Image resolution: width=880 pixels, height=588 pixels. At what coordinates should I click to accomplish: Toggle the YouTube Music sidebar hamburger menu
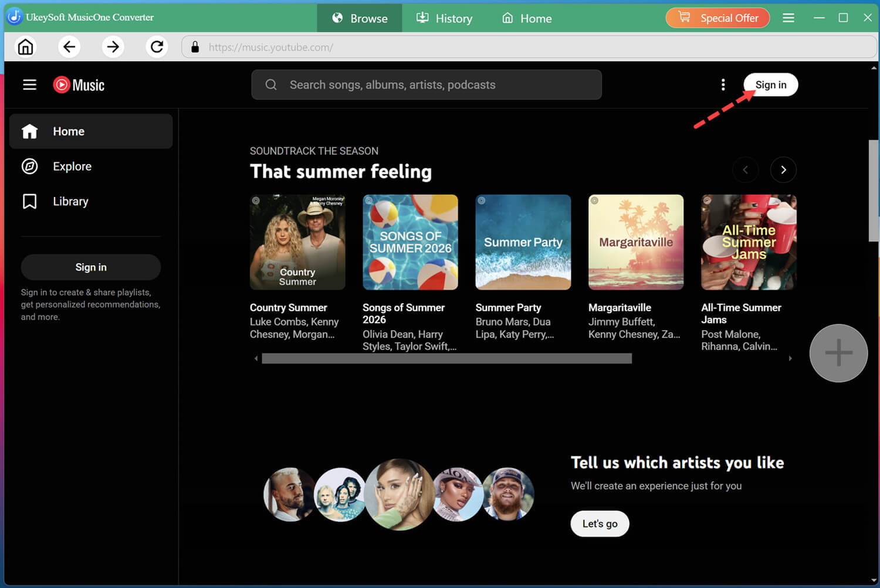[29, 85]
